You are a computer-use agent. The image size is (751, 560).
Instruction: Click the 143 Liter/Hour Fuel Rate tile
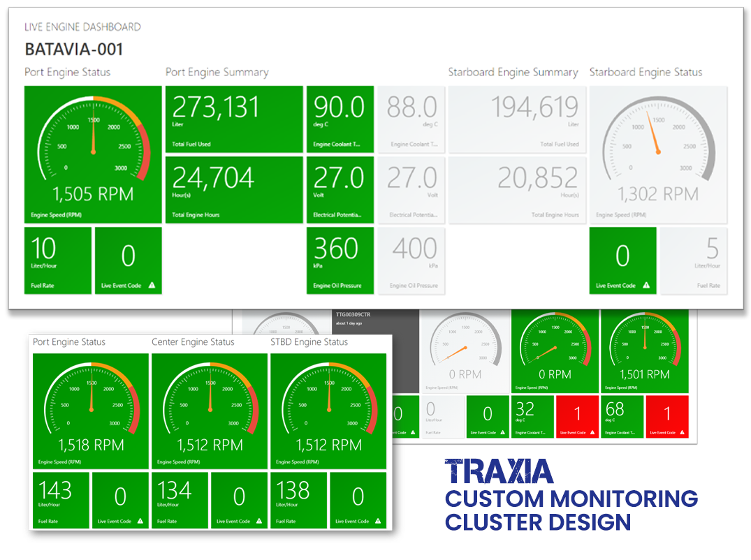pos(60,501)
